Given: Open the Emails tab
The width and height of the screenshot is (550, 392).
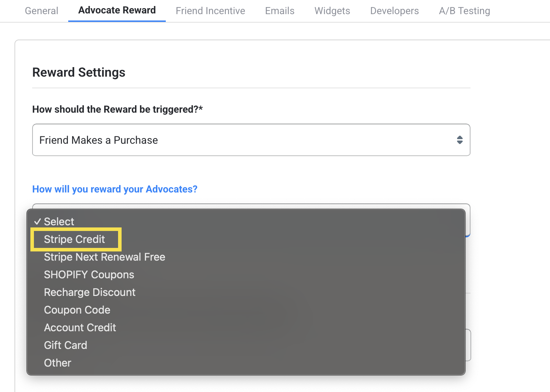Looking at the screenshot, I should (x=280, y=11).
